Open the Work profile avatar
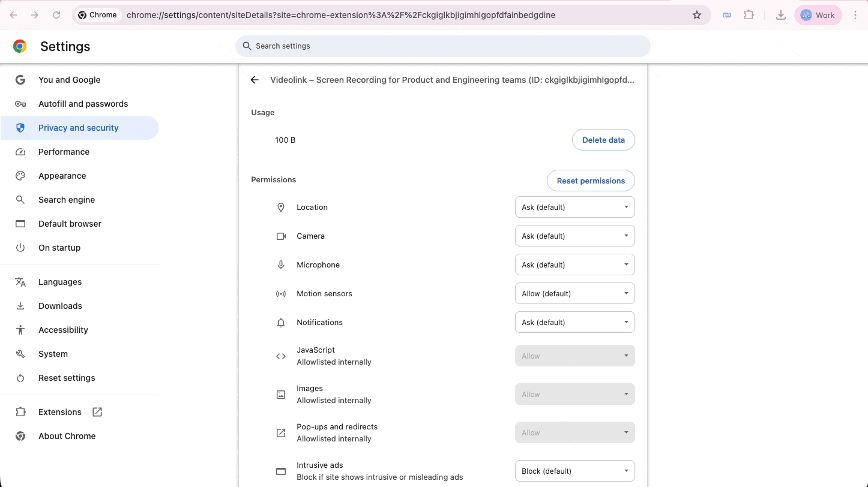This screenshot has height=487, width=868. (818, 14)
